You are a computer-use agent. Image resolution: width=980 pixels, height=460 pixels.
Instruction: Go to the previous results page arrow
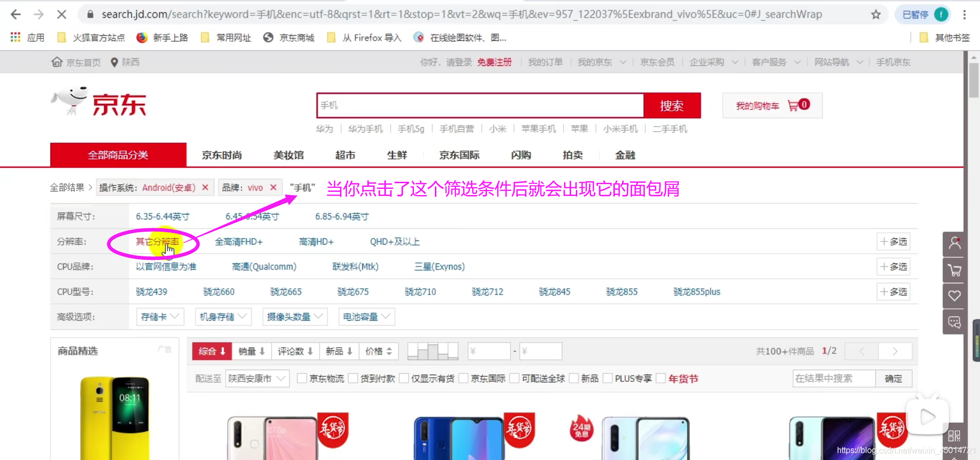coord(862,351)
